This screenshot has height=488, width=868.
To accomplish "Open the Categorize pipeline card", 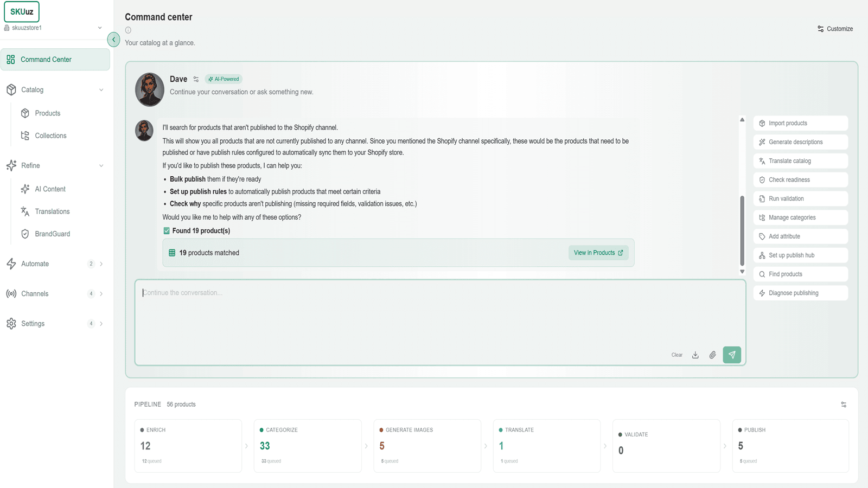I will [x=308, y=446].
